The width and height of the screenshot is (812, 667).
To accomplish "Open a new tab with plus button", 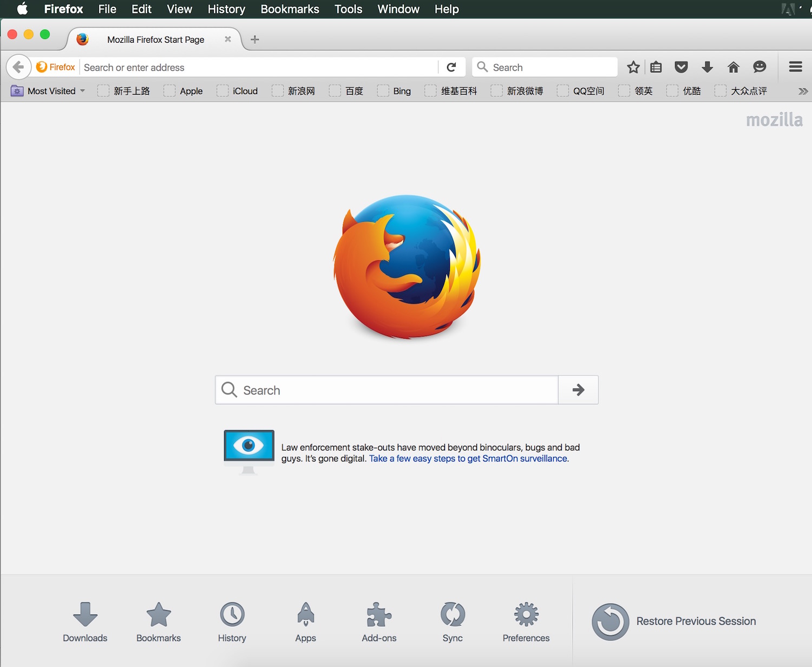I will 255,39.
